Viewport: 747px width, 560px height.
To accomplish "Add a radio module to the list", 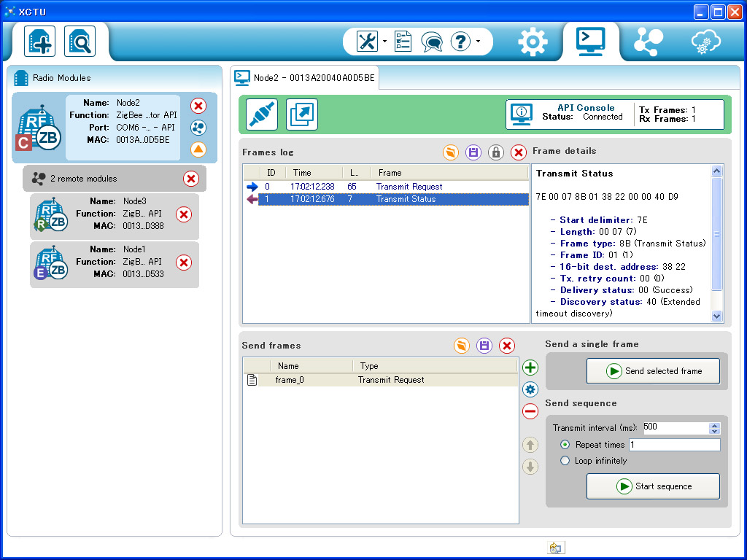I will pyautogui.click(x=40, y=42).
